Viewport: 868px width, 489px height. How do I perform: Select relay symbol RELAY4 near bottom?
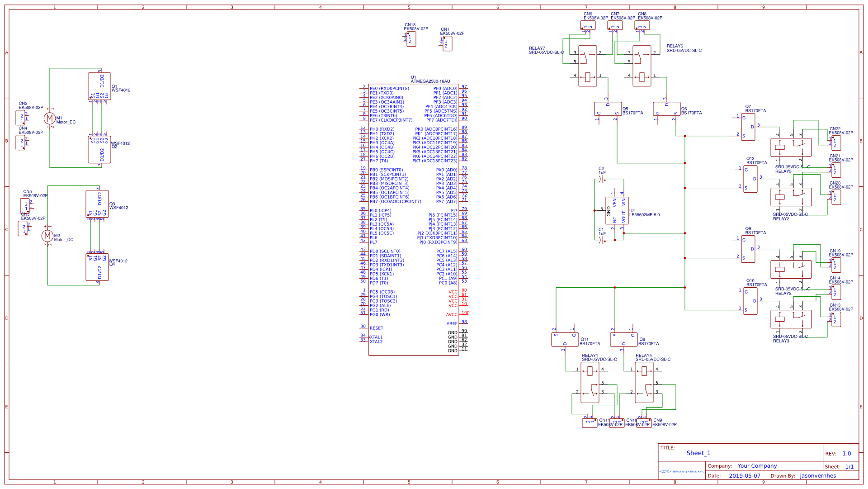pyautogui.click(x=644, y=382)
